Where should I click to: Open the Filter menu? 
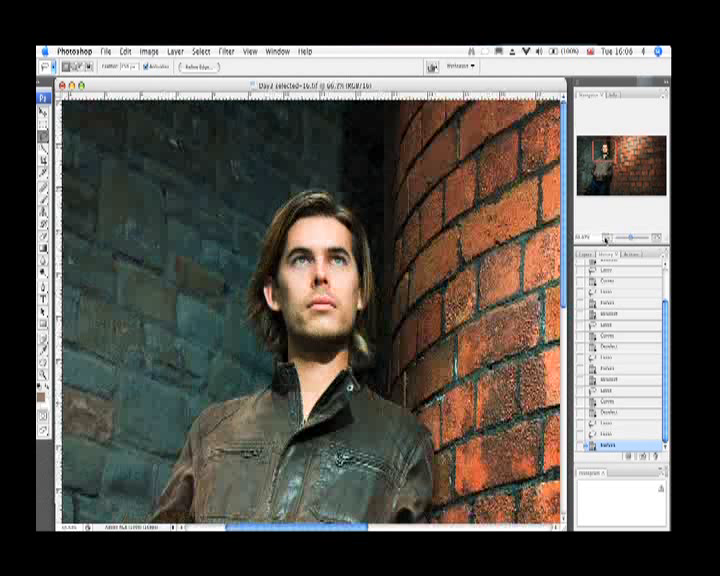point(226,51)
